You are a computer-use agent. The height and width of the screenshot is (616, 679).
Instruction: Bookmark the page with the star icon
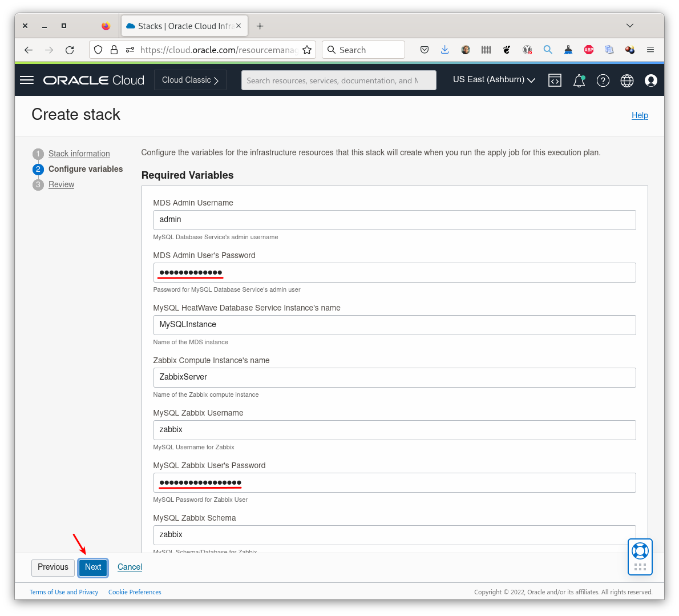307,50
